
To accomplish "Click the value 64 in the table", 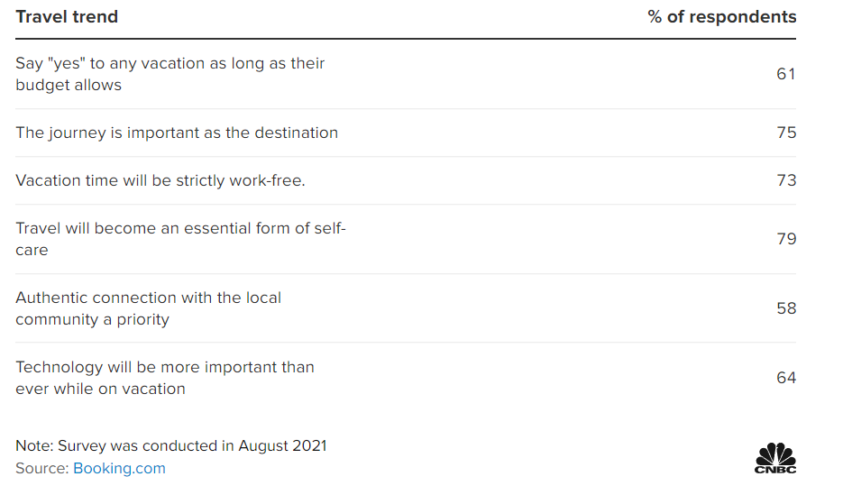I will point(786,378).
